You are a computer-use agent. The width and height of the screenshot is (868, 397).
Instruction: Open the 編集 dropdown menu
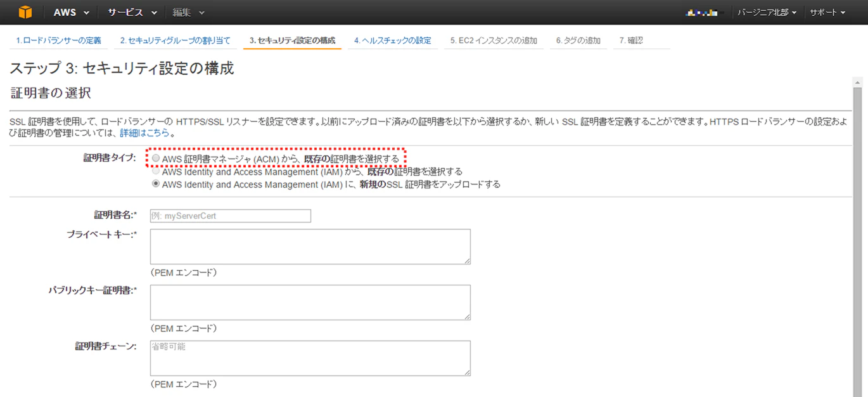(x=189, y=13)
